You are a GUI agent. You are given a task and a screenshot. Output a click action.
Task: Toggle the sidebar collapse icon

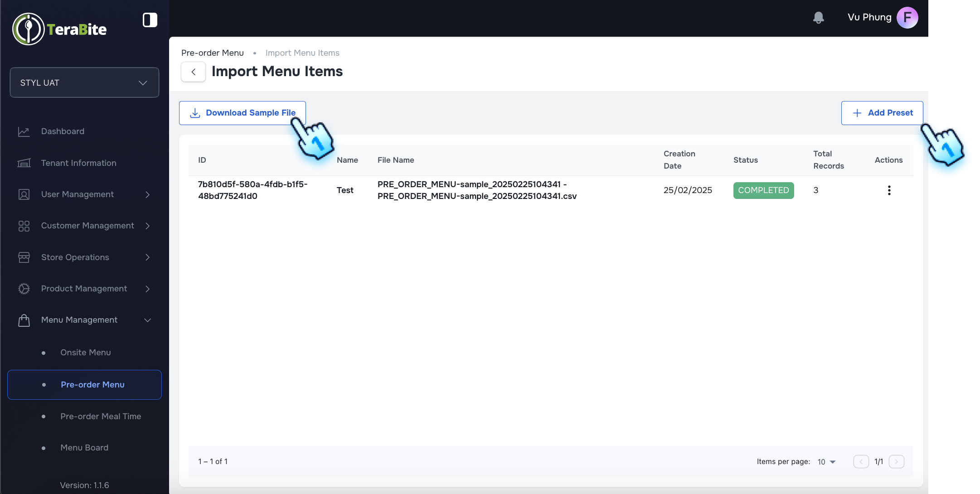click(150, 20)
